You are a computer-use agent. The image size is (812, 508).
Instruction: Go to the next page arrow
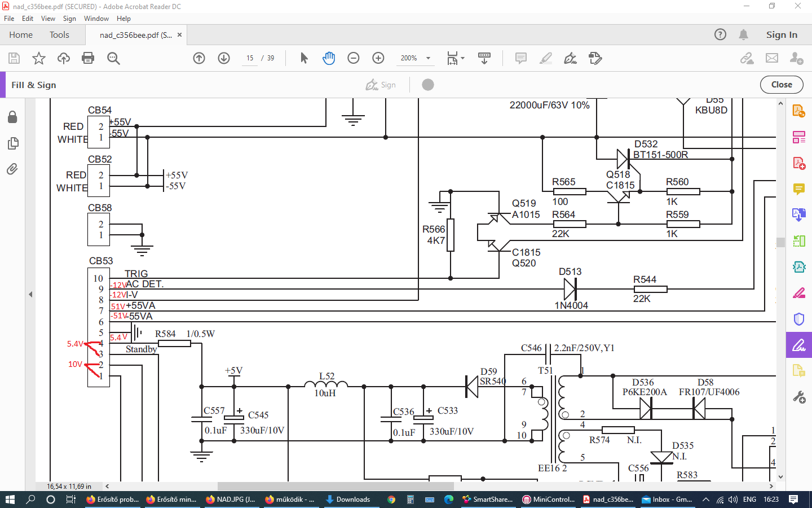coord(224,58)
